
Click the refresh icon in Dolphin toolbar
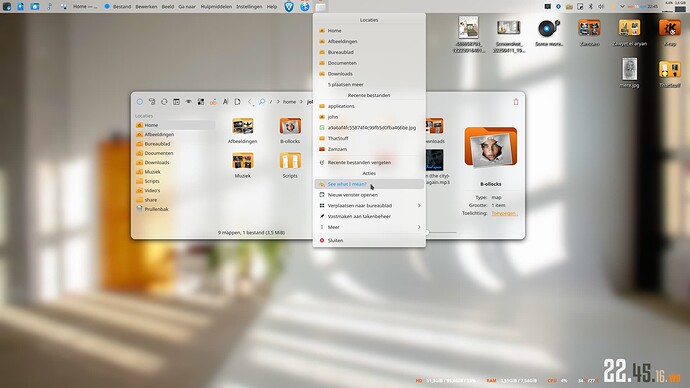pos(164,102)
